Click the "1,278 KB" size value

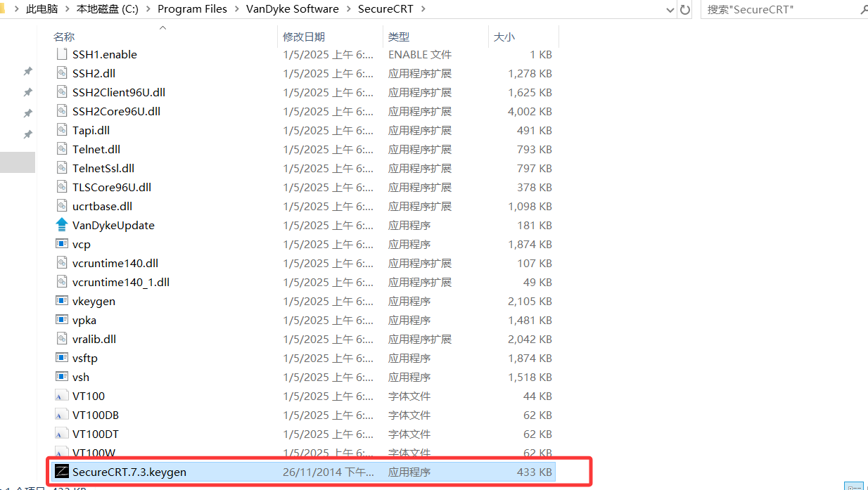(530, 73)
